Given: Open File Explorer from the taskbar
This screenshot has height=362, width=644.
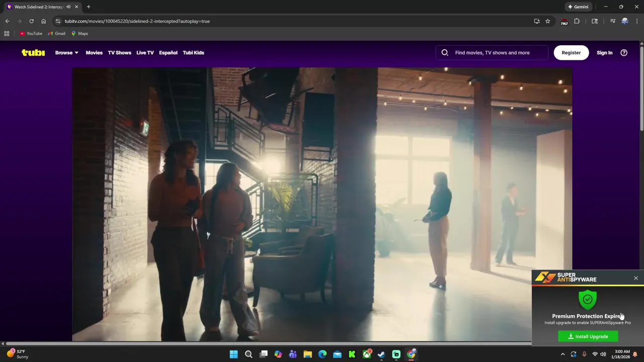Looking at the screenshot, I should [x=307, y=354].
